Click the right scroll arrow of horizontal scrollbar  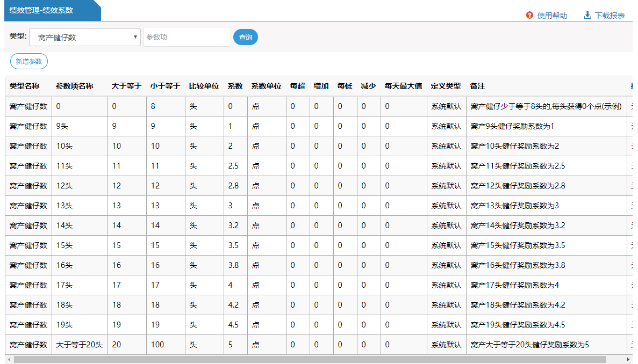tap(628, 359)
